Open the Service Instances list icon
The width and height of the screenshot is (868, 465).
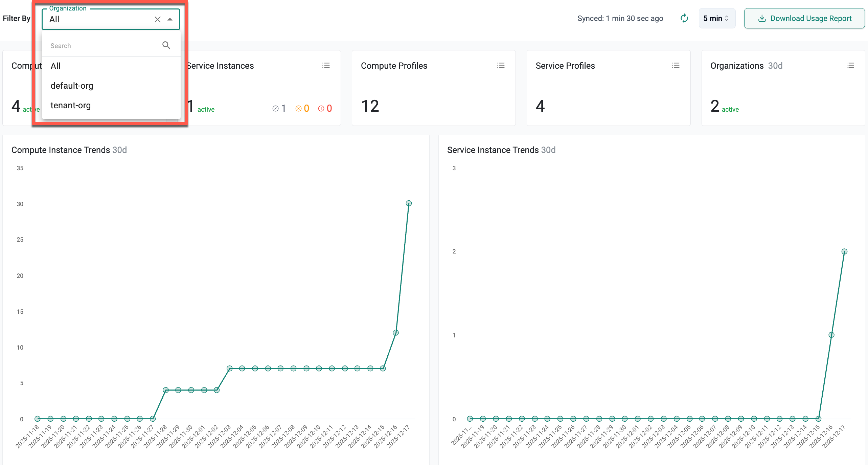tap(326, 65)
